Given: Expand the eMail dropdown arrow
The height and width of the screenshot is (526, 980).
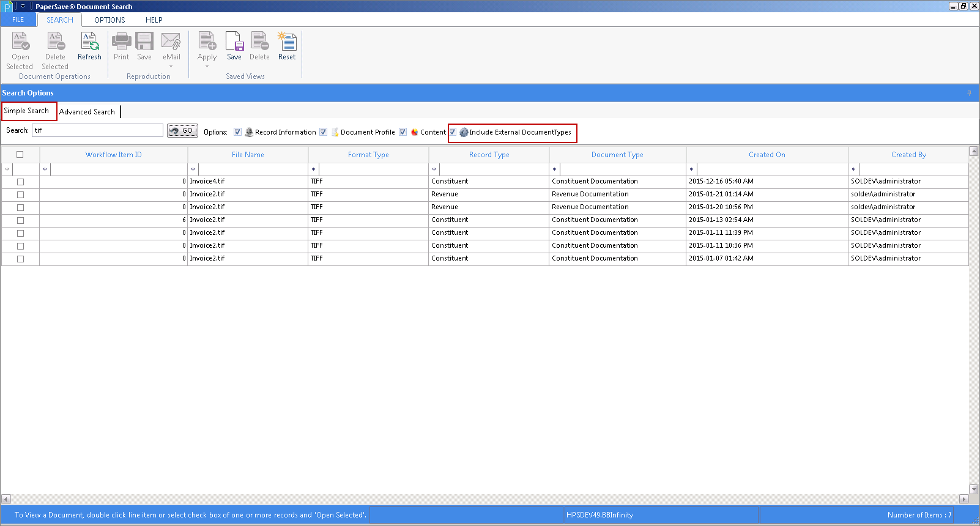Looking at the screenshot, I should (x=171, y=67).
